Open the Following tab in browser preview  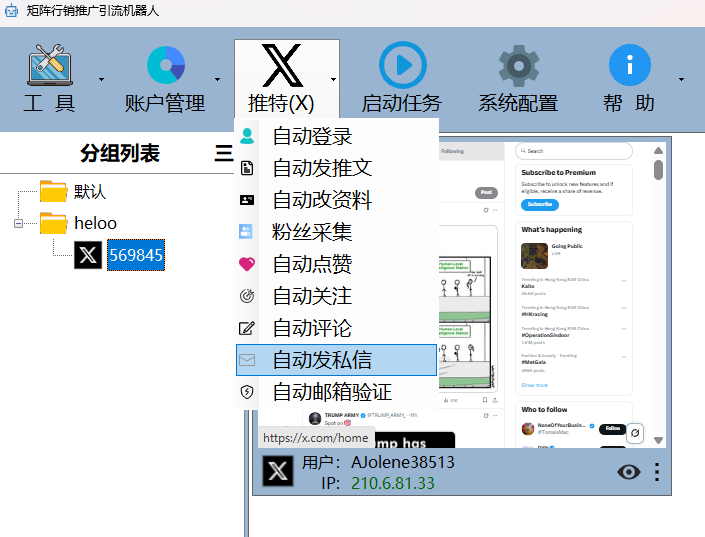point(452,151)
